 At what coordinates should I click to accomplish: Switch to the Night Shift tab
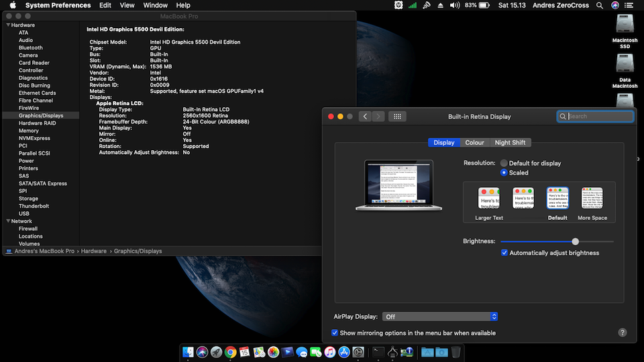pyautogui.click(x=510, y=143)
